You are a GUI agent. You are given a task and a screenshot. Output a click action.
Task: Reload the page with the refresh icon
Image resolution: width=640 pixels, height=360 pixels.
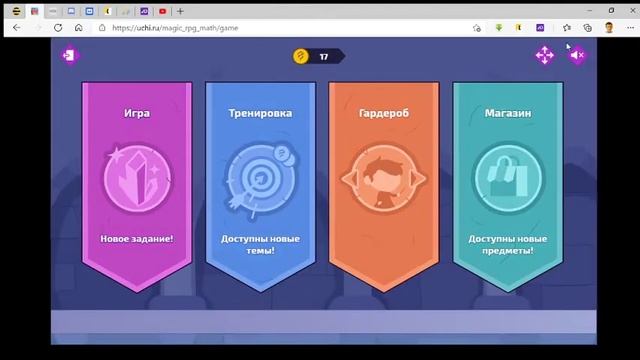pos(58,28)
